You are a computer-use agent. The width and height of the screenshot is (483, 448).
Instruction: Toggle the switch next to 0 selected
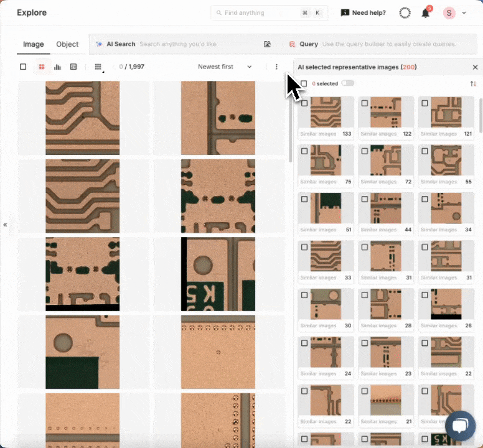pos(347,83)
